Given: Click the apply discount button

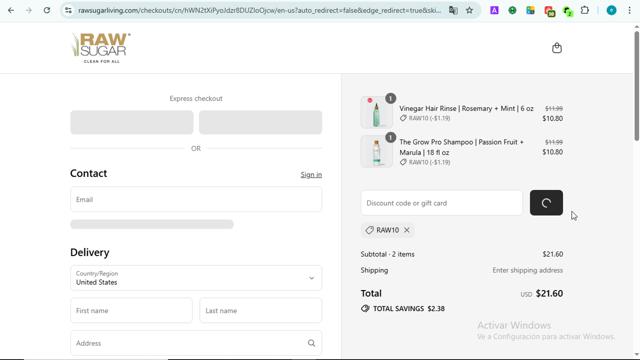Looking at the screenshot, I should [546, 203].
